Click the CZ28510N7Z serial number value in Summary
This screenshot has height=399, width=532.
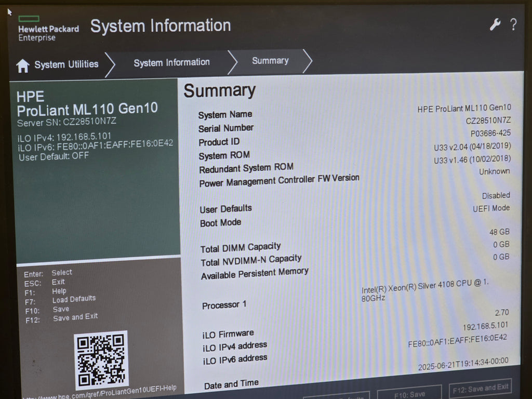click(x=488, y=121)
